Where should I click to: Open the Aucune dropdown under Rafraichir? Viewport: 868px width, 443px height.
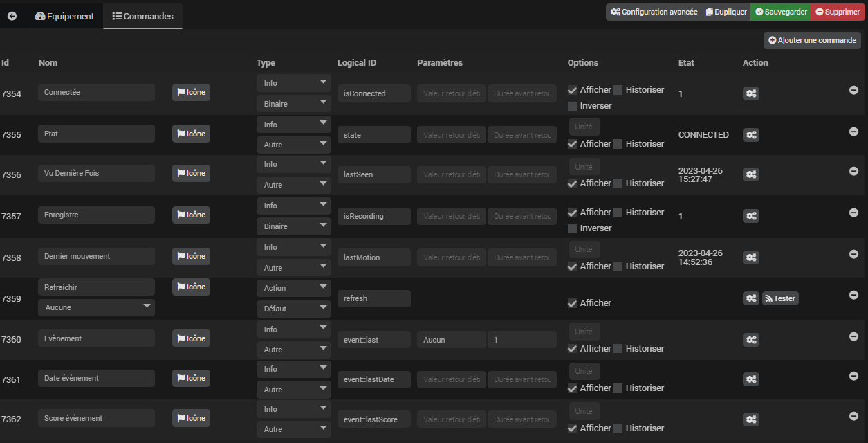tap(96, 307)
